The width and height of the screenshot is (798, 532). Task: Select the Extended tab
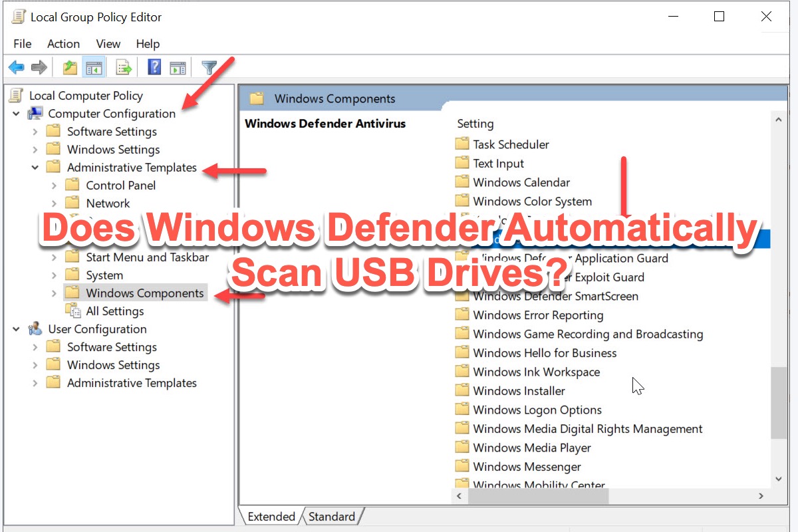click(x=271, y=517)
